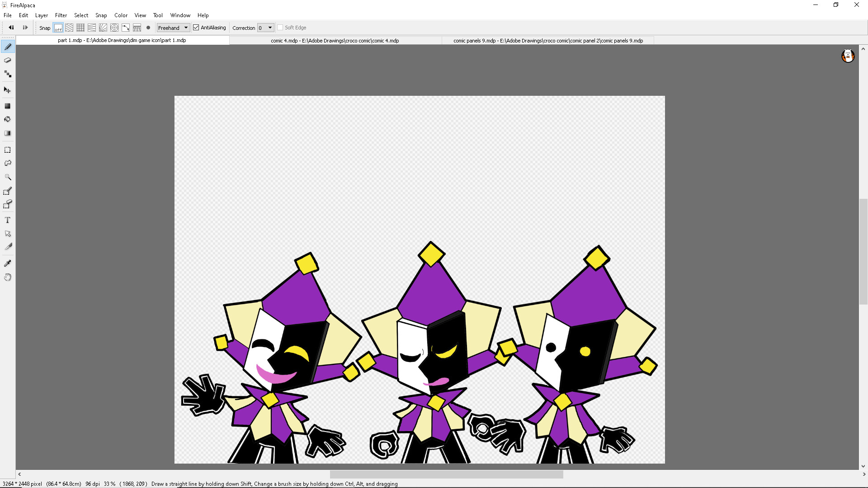Activate the Magic Wand tool
Screen dimensions: 868x488
pyautogui.click(x=8, y=177)
